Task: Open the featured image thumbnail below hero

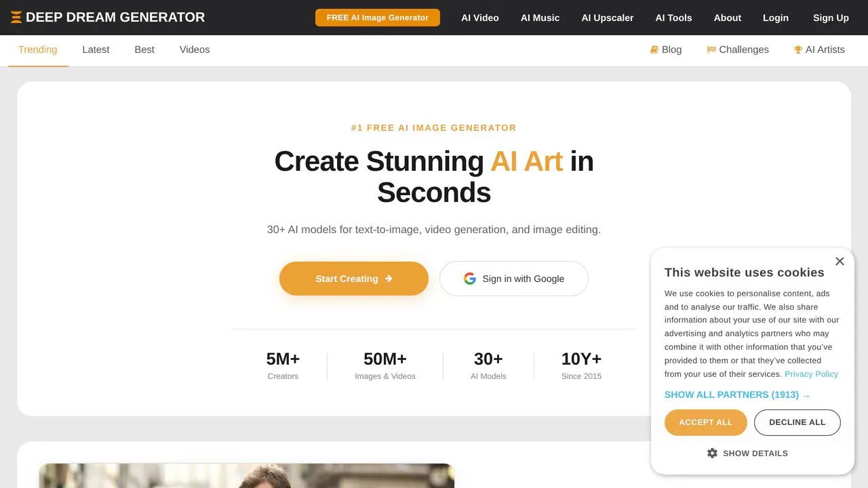Action: click(x=247, y=476)
